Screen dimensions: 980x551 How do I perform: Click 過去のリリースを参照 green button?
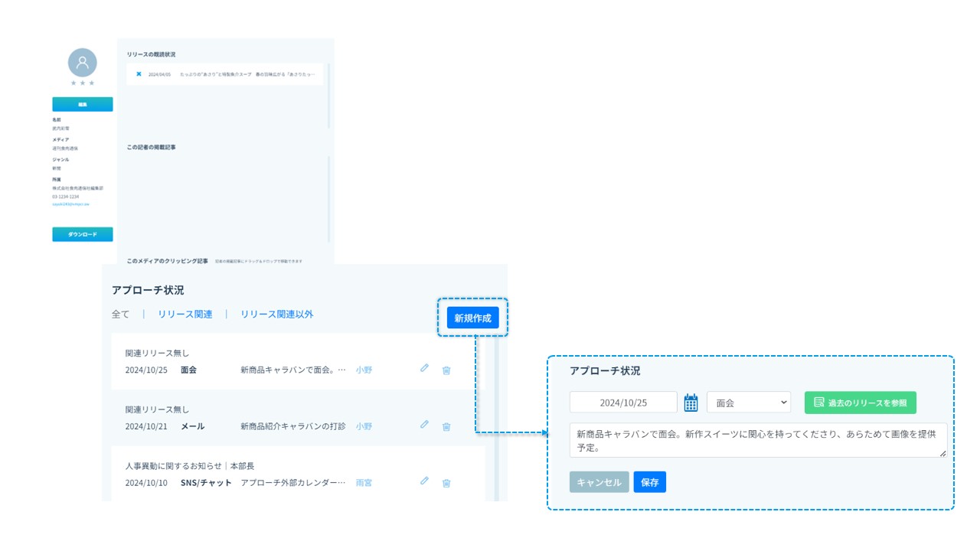point(860,403)
